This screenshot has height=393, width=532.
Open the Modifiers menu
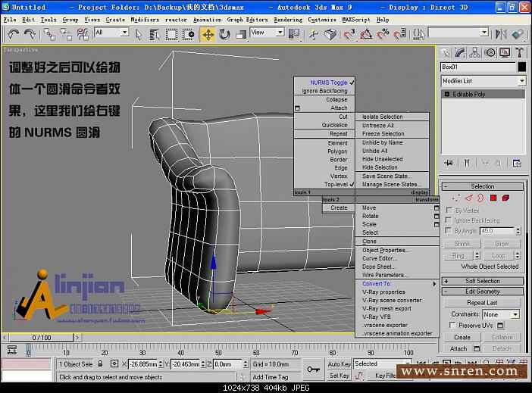(145, 20)
